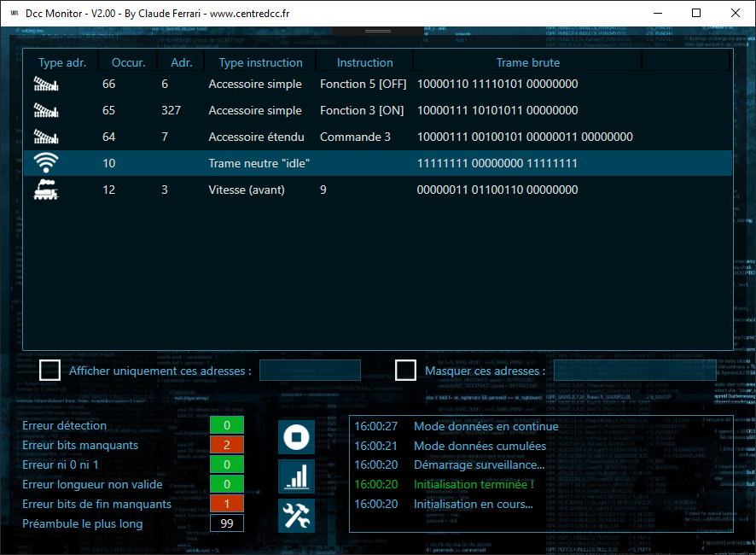Click the 'Erreur longueur non valide' label
Image resolution: width=756 pixels, height=555 pixels.
92,484
